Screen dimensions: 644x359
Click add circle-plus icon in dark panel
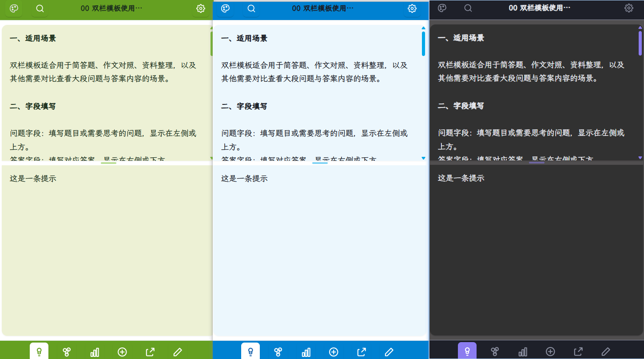tap(550, 351)
